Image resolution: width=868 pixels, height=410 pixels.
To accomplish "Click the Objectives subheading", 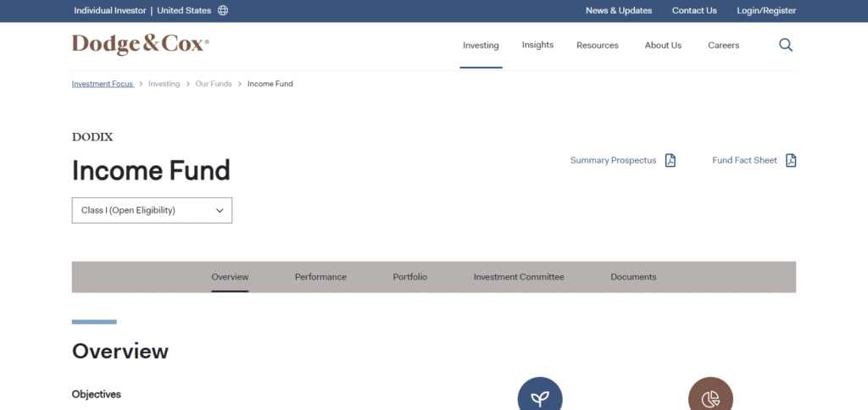I will [x=97, y=395].
